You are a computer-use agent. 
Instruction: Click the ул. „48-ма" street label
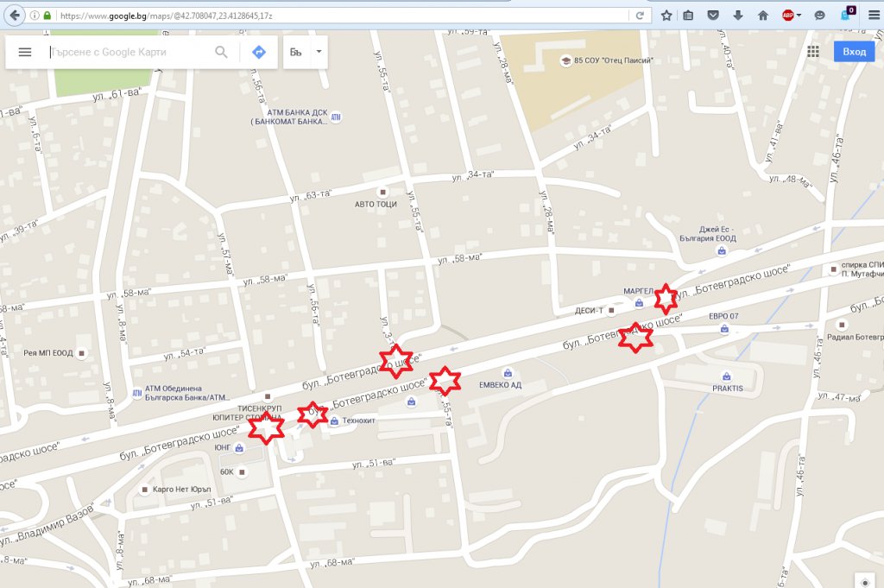[x=791, y=181]
